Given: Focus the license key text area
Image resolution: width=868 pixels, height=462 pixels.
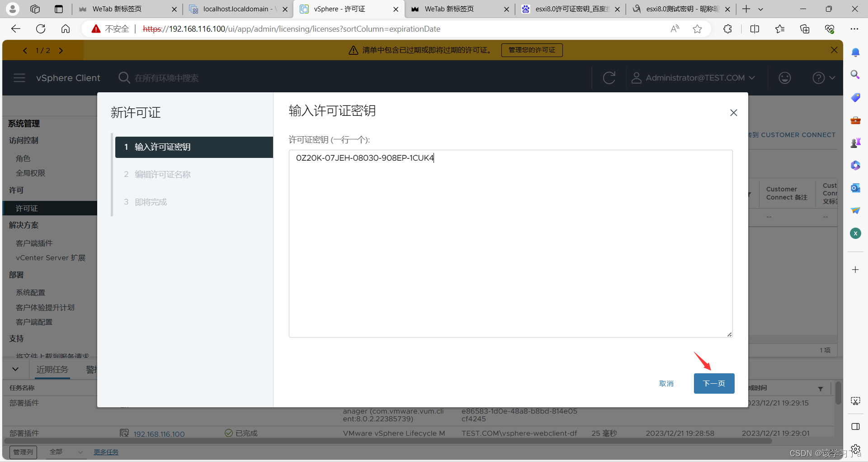Looking at the screenshot, I should coord(510,243).
